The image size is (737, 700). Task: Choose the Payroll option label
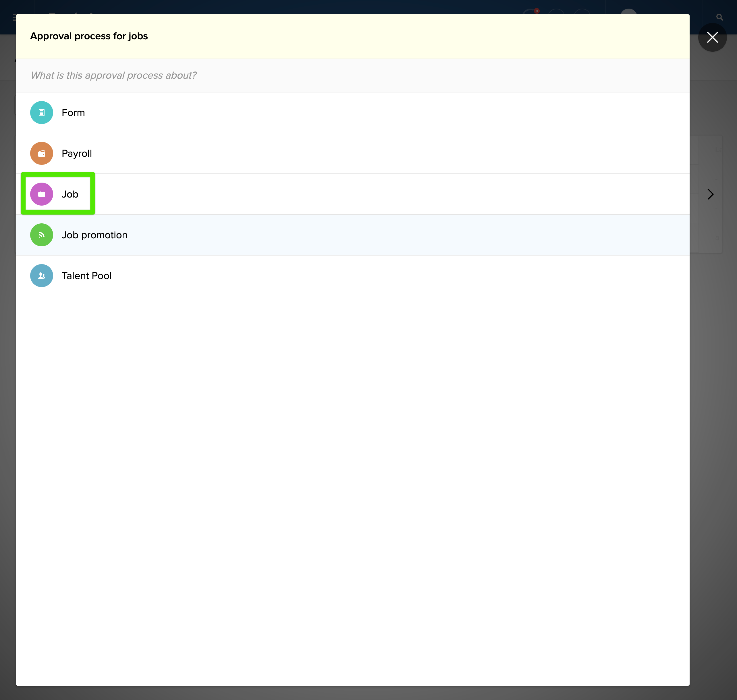[76, 153]
